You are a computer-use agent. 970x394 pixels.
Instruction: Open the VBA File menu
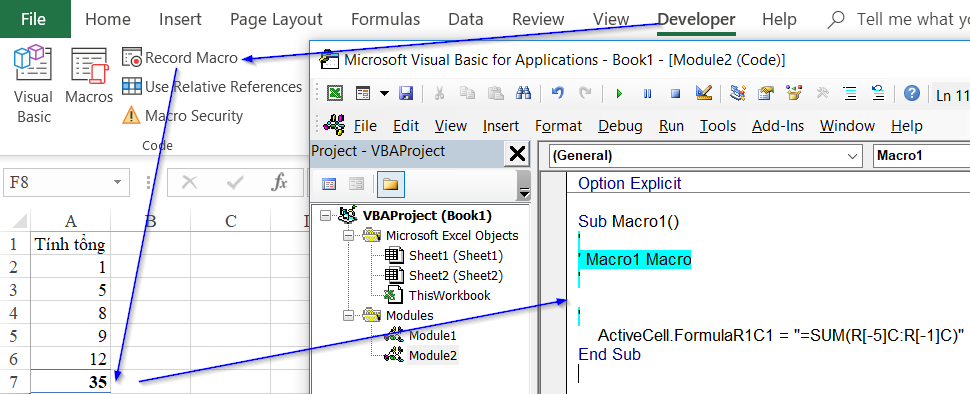[365, 126]
